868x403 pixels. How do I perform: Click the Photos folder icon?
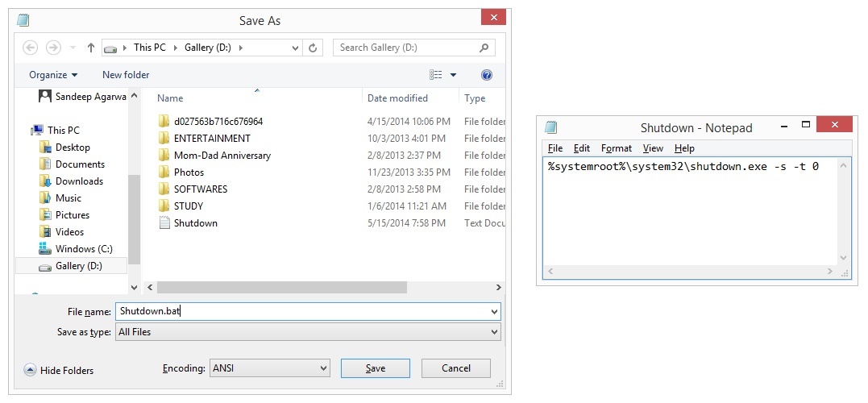pyautogui.click(x=164, y=172)
